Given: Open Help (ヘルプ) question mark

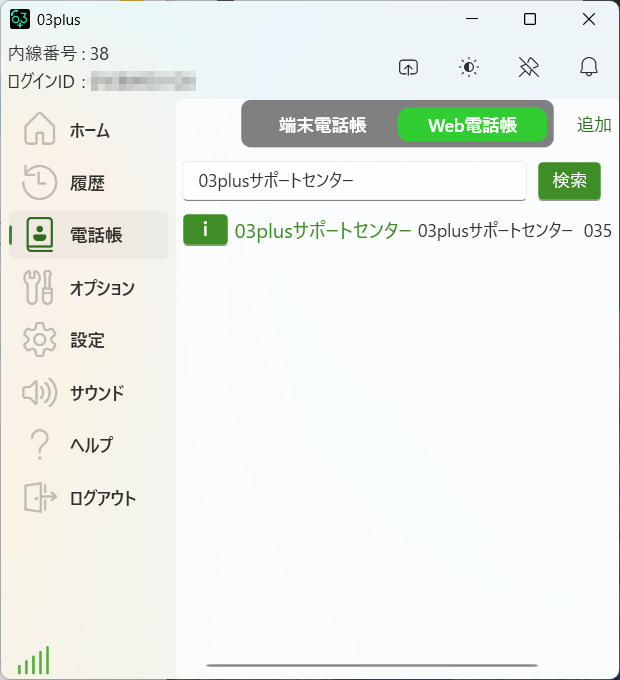Looking at the screenshot, I should [40, 445].
